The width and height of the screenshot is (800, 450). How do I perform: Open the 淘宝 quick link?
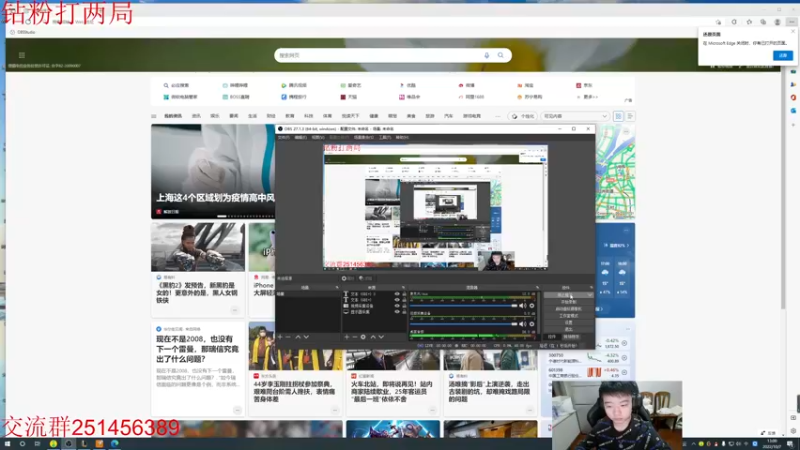526,85
